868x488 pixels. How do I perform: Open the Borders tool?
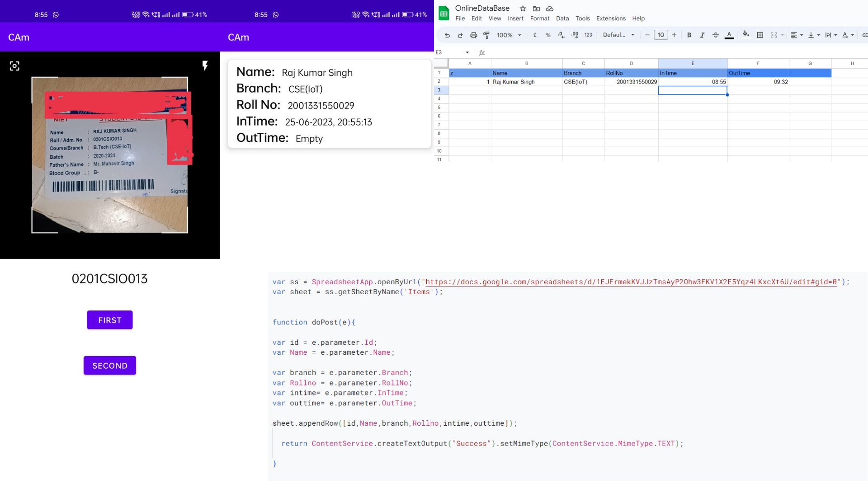(x=759, y=35)
